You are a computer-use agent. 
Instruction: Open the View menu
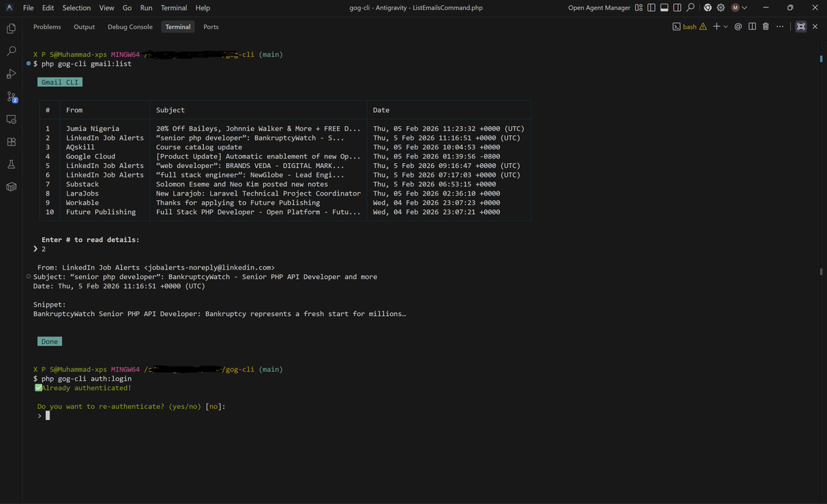107,8
